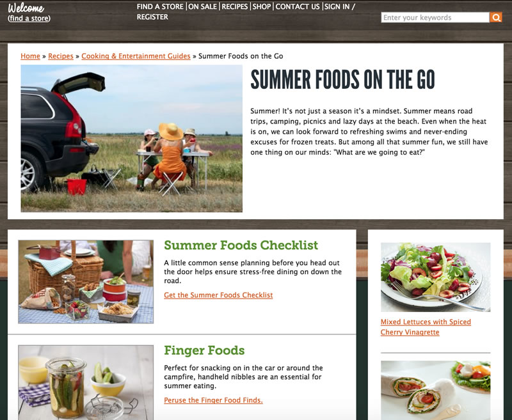This screenshot has height=420, width=512.
Task: Go to the Home breadcrumb link
Action: pyautogui.click(x=30, y=56)
